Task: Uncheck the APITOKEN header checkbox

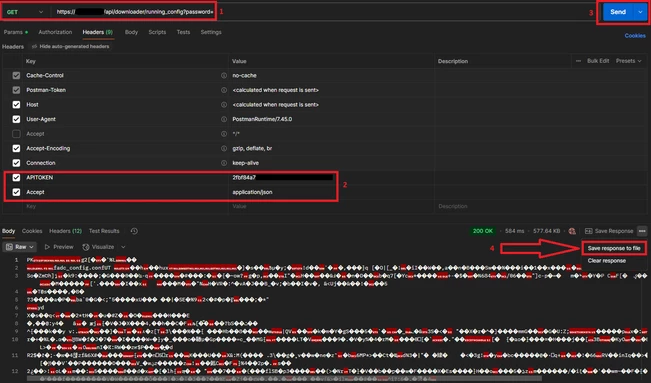Action: pyautogui.click(x=16, y=177)
